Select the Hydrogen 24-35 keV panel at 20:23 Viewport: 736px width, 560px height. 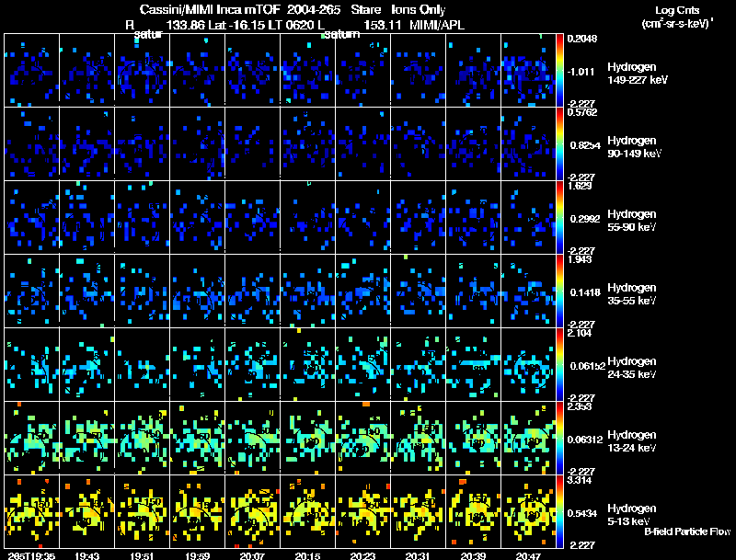coord(362,364)
